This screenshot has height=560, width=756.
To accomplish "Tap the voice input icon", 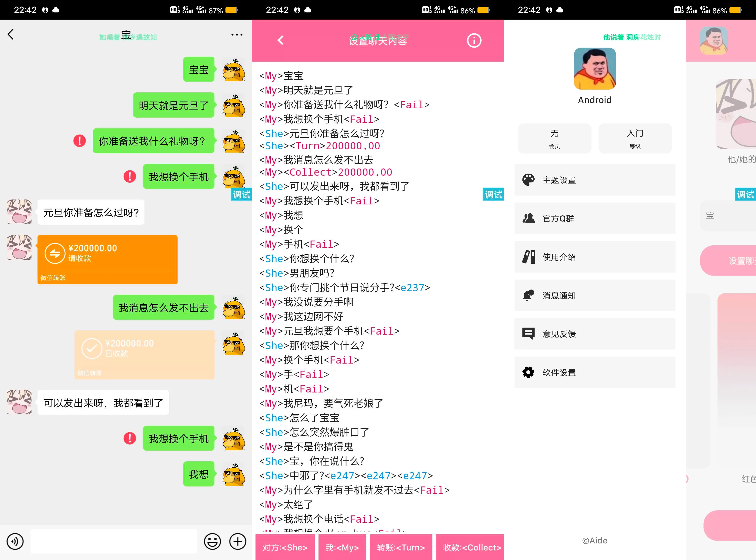I will pos(15,541).
